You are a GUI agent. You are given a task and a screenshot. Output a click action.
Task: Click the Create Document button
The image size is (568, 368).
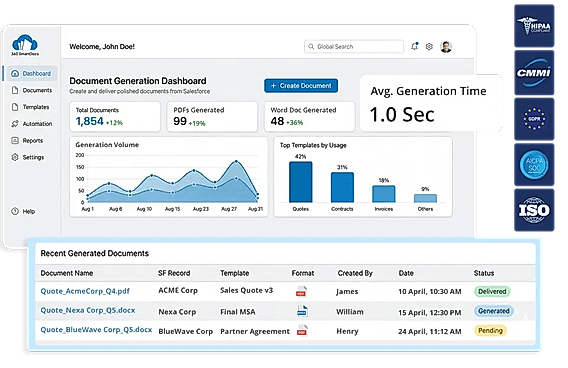(301, 86)
